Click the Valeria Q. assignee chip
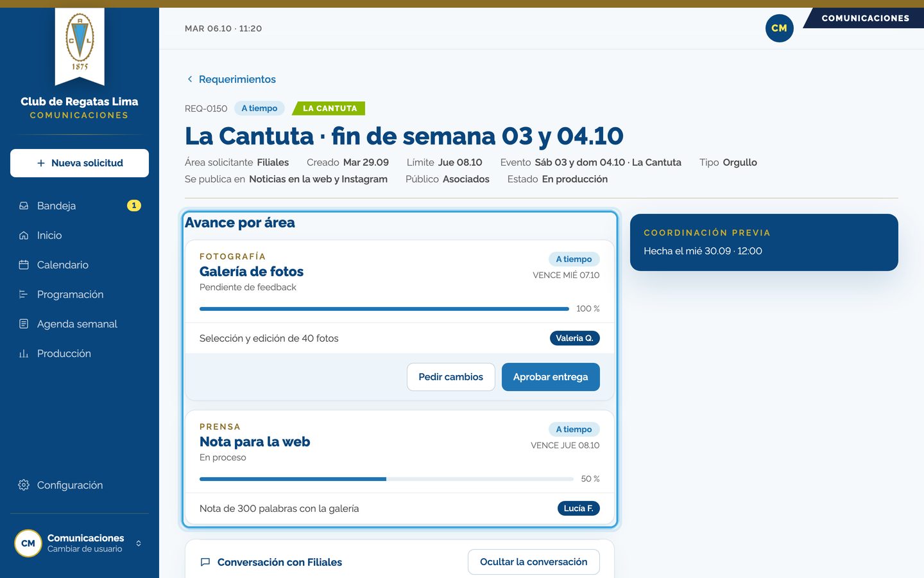The width and height of the screenshot is (924, 578). click(x=575, y=338)
